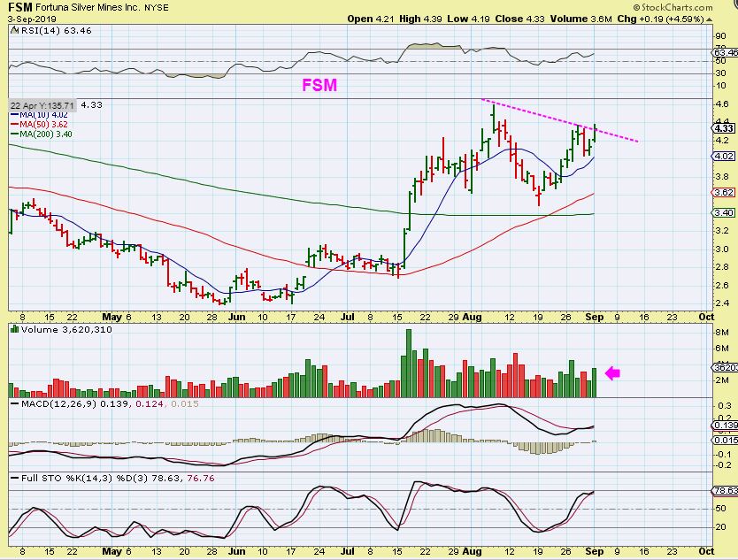Click the 0.015 histogram tag on right axis

pyautogui.click(x=726, y=440)
